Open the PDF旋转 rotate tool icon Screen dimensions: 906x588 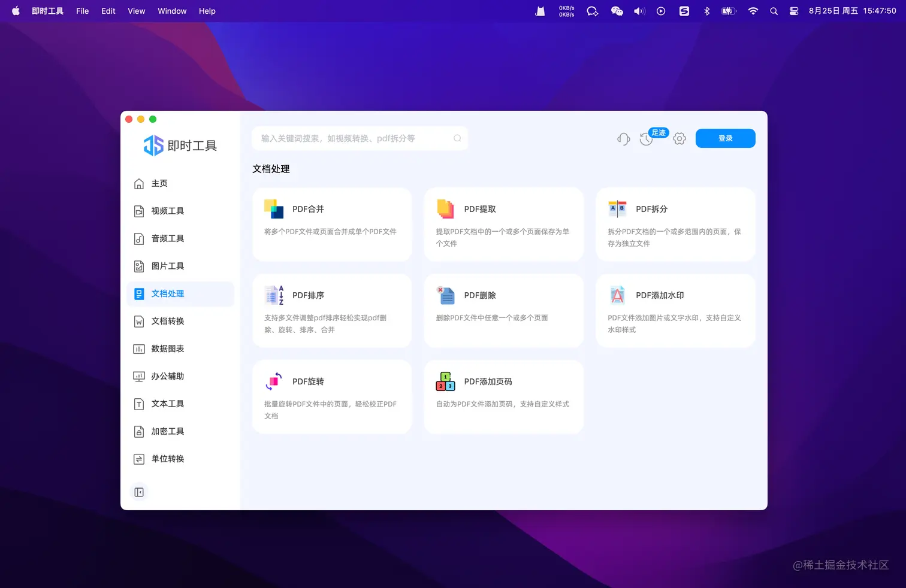click(274, 381)
